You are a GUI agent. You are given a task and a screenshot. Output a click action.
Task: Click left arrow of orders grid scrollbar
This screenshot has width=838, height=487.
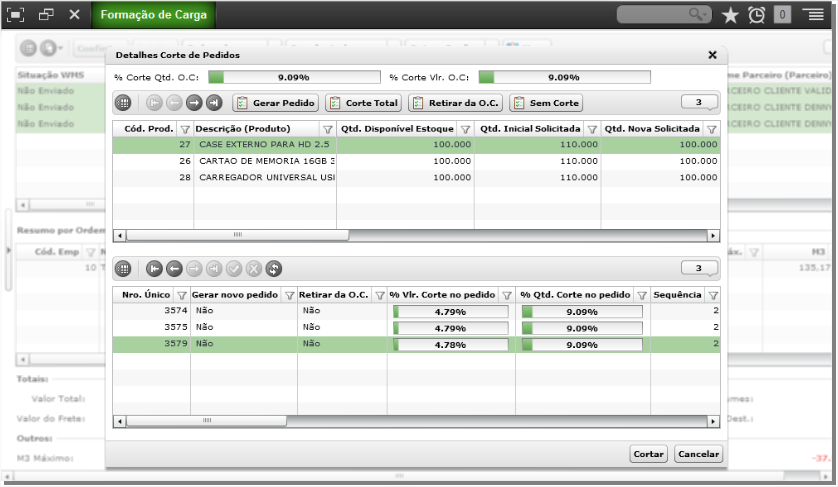pyautogui.click(x=120, y=421)
